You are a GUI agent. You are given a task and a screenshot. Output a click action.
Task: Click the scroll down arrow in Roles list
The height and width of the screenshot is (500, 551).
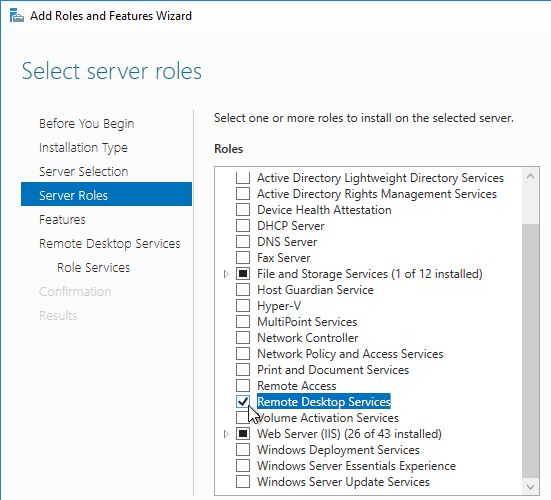[530, 487]
